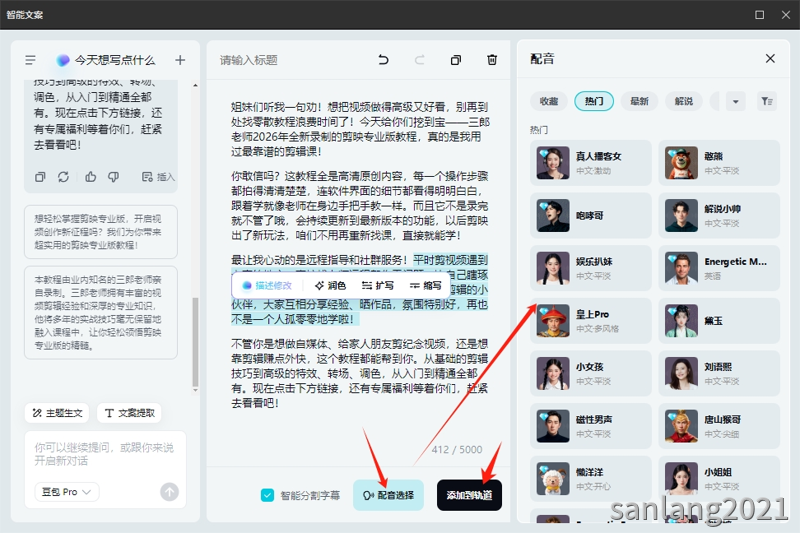Click the paragraph starting 不管你是想做自媒体
Image resolution: width=800 pixels, height=533 pixels.
359,373
